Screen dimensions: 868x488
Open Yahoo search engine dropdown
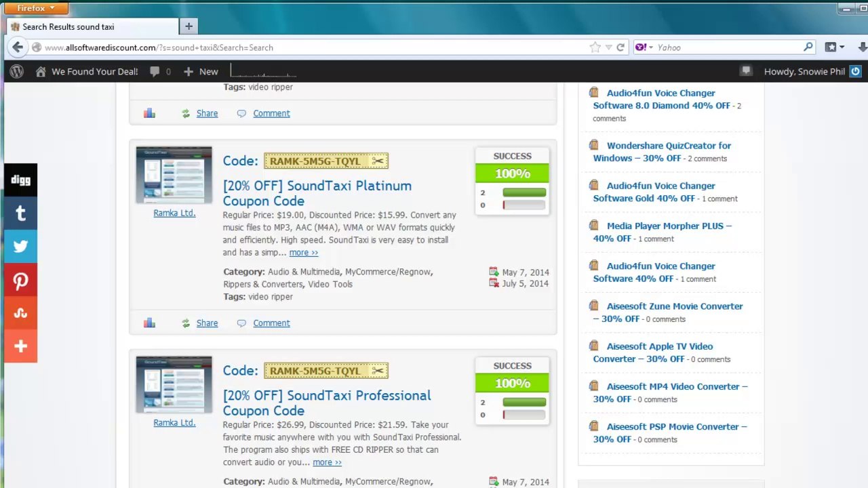pyautogui.click(x=644, y=47)
